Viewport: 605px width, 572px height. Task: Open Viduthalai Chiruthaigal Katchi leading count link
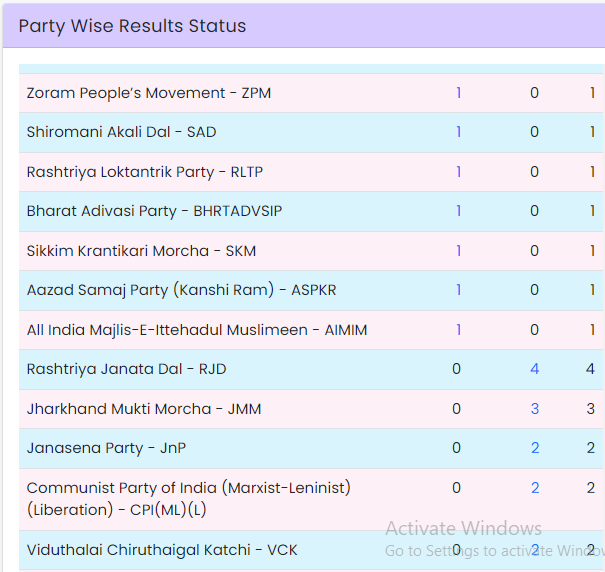[535, 550]
